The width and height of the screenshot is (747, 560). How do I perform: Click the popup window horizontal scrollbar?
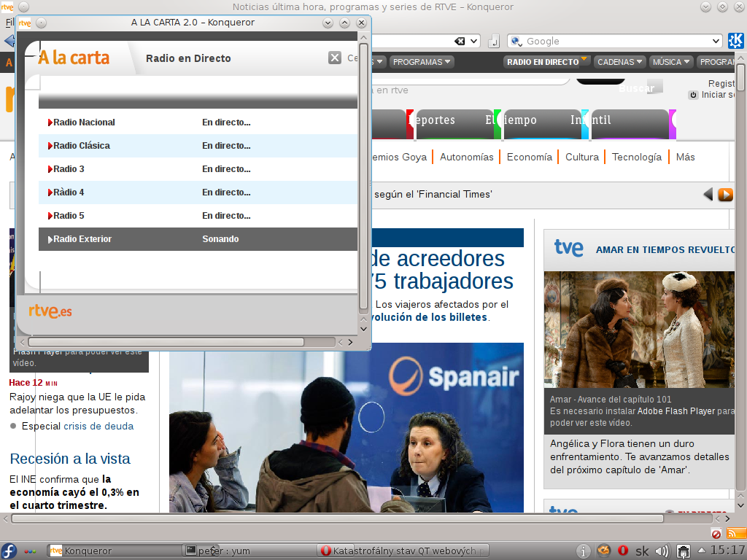click(166, 342)
